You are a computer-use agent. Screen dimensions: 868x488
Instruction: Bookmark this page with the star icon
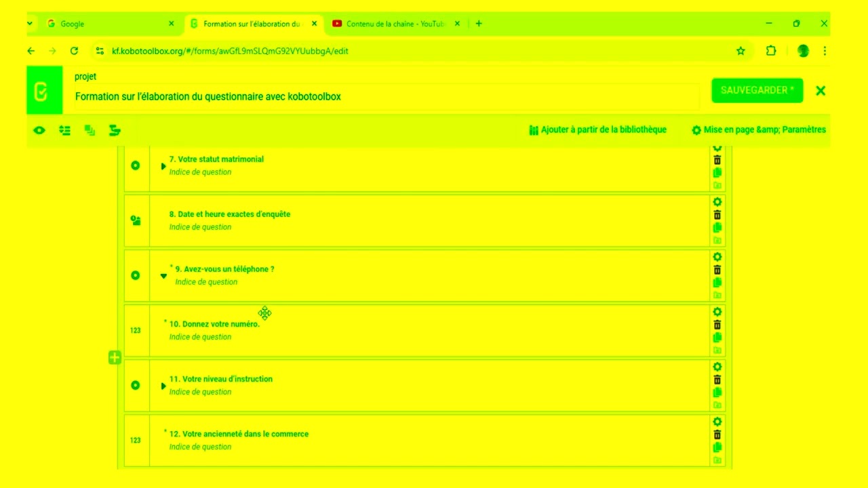[741, 51]
